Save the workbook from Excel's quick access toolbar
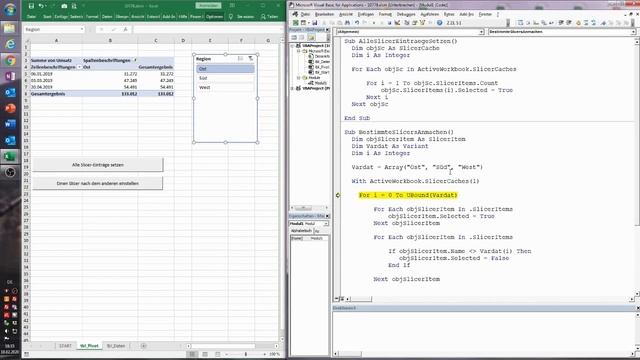 point(31,6)
